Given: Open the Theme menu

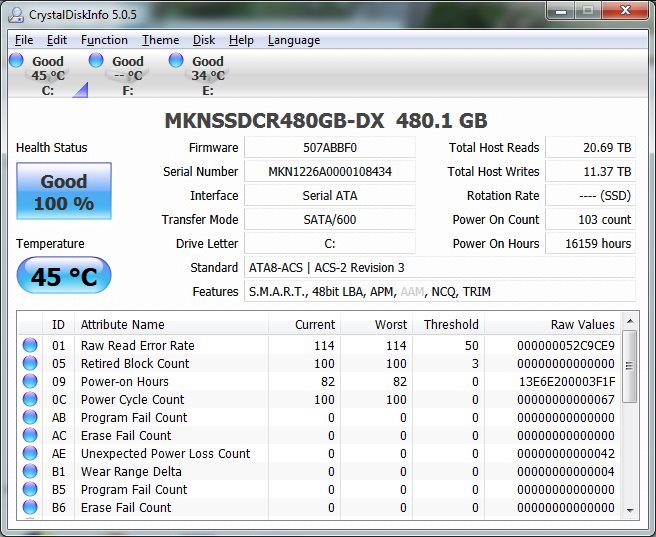Looking at the screenshot, I should (160, 40).
